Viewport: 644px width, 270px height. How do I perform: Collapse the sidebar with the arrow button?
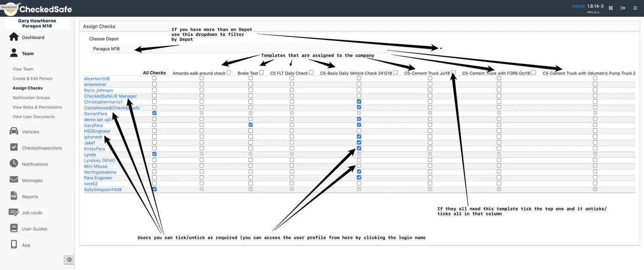(x=69, y=260)
